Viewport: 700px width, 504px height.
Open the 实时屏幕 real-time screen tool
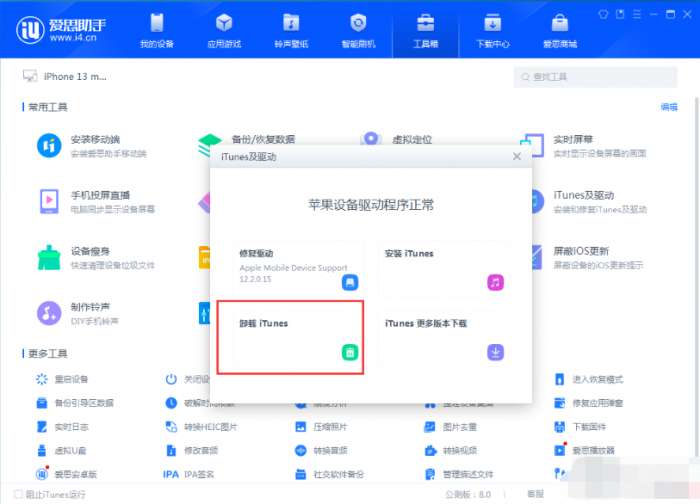(583, 146)
